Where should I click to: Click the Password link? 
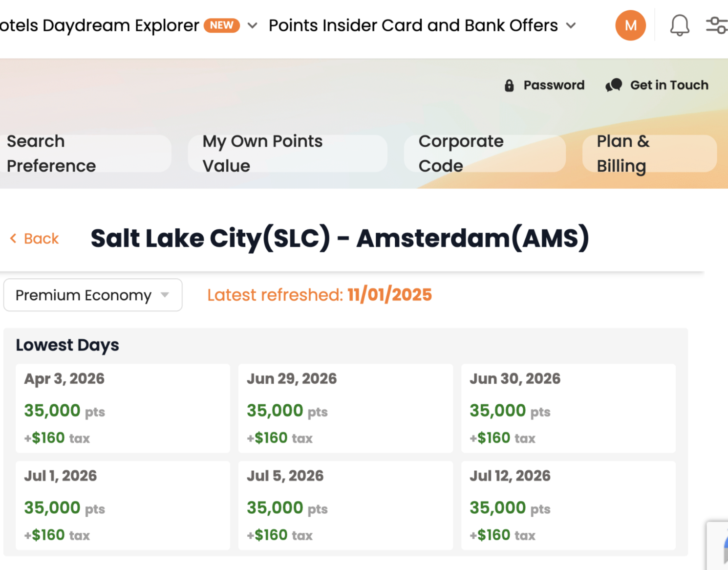tap(554, 85)
